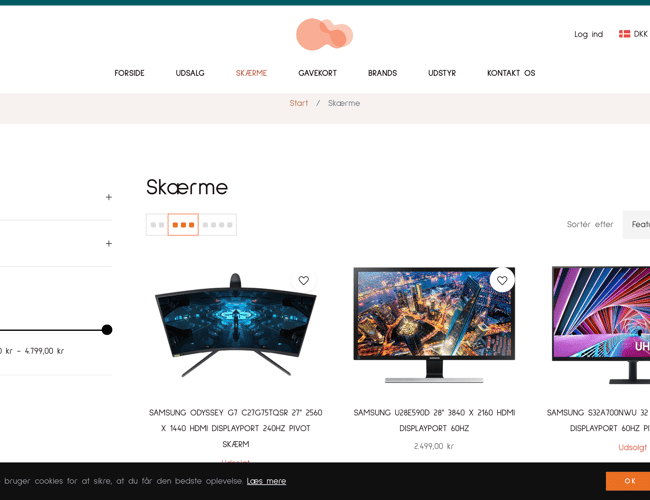Open the DKK currency selector
This screenshot has height=500, width=650.
click(640, 34)
